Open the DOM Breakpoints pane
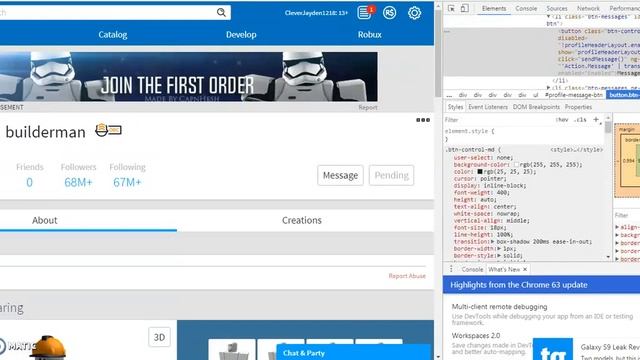640x360 pixels. 536,107
